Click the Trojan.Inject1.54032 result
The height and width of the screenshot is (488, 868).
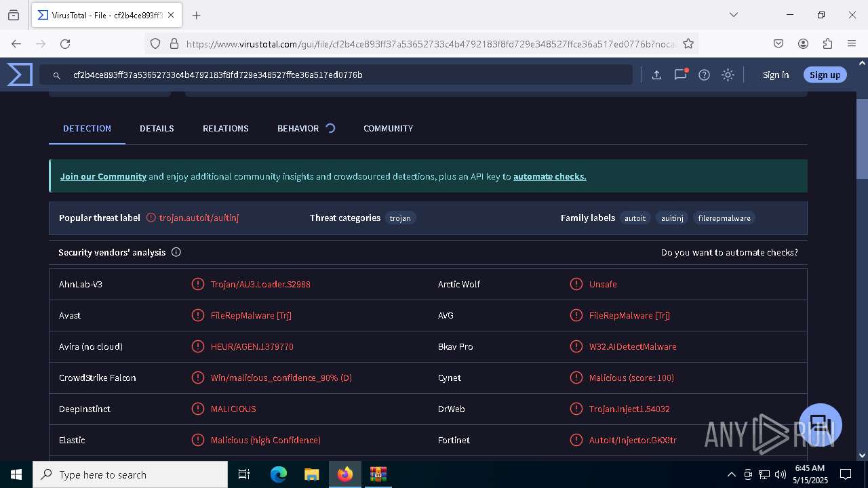click(629, 409)
